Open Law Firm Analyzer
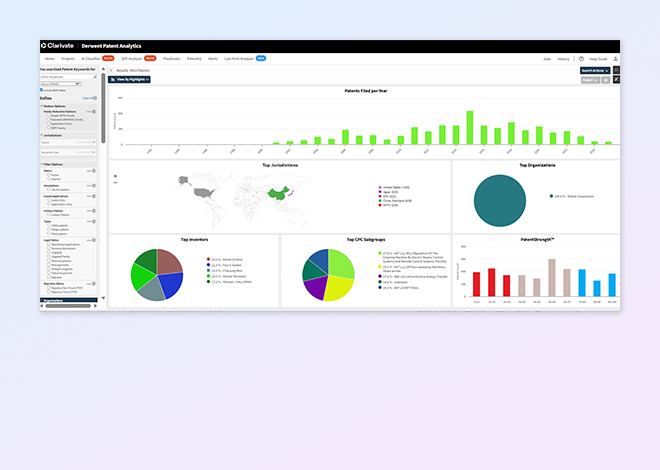 tap(239, 58)
